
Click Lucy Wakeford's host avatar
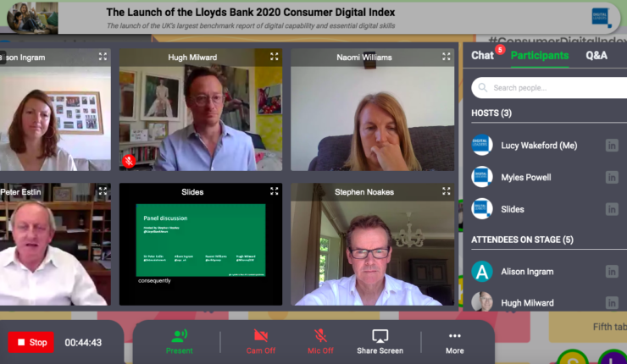click(x=482, y=145)
